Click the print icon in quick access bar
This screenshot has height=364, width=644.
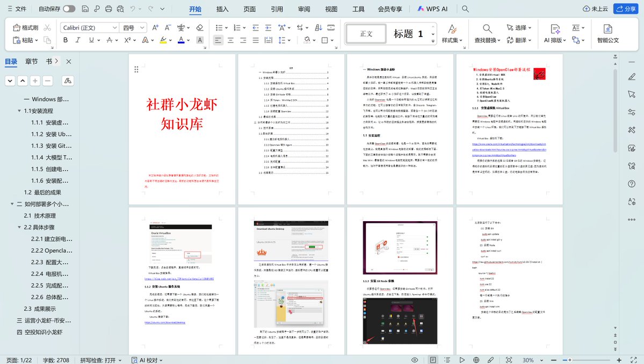point(109,9)
